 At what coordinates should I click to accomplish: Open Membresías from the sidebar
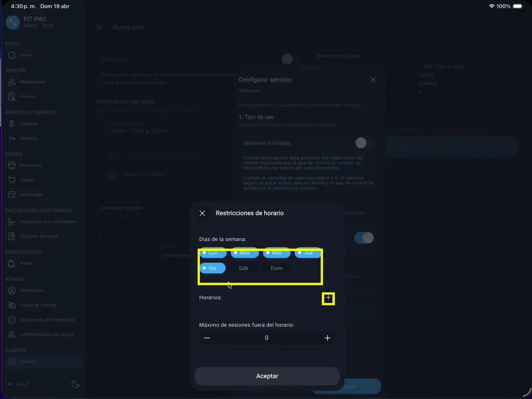point(32,82)
